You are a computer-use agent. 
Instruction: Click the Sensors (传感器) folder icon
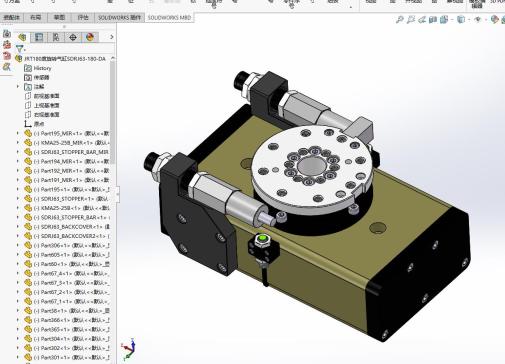click(x=28, y=77)
